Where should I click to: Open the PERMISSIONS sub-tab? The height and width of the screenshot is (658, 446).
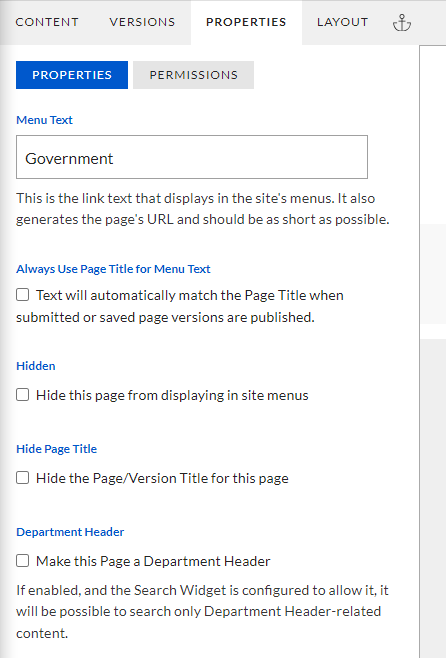193,75
